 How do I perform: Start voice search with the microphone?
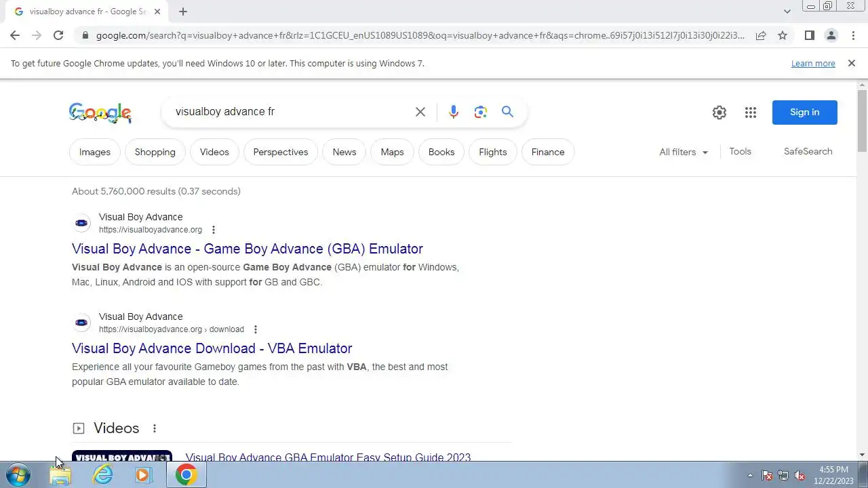454,112
